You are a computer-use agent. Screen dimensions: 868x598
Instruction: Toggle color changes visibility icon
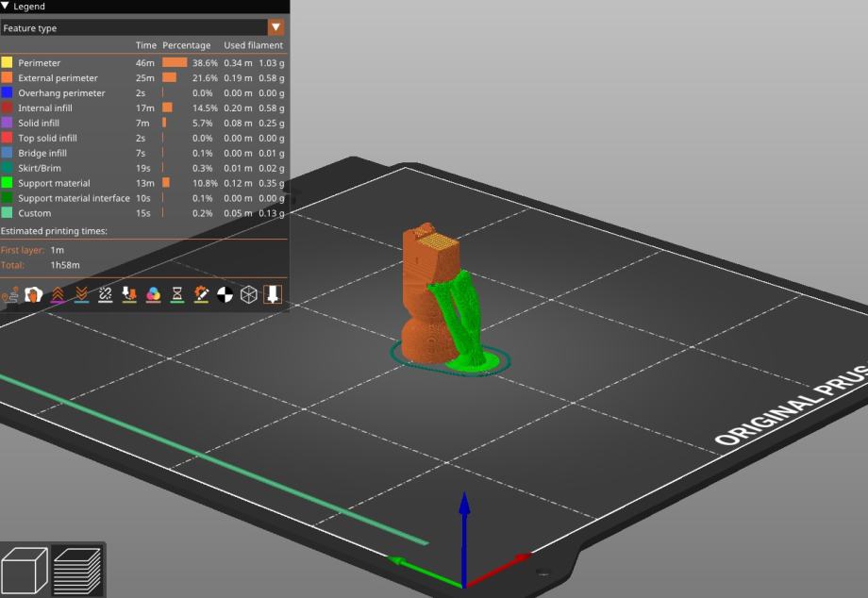[x=153, y=295]
